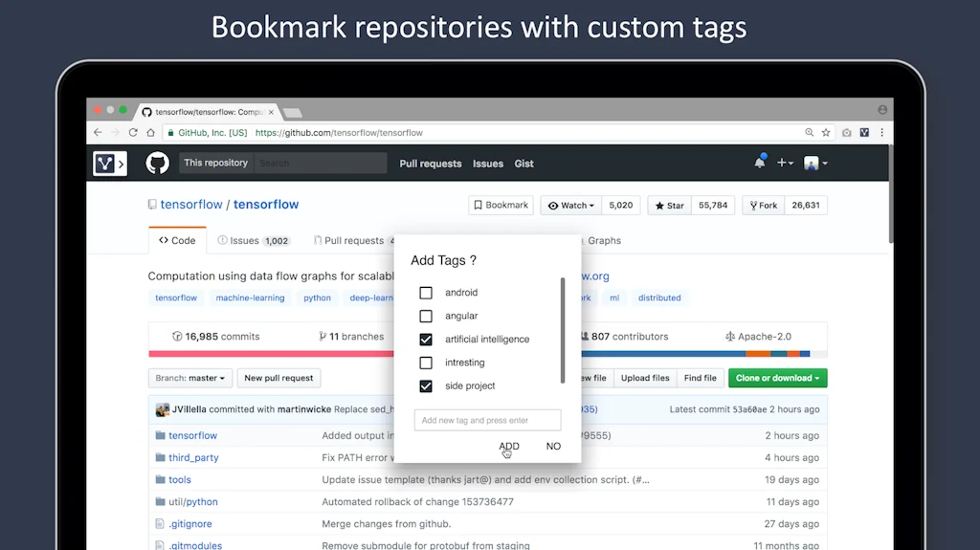Viewport: 980px width, 550px height.
Task: Click the tag list scrollbar
Action: tap(563, 330)
